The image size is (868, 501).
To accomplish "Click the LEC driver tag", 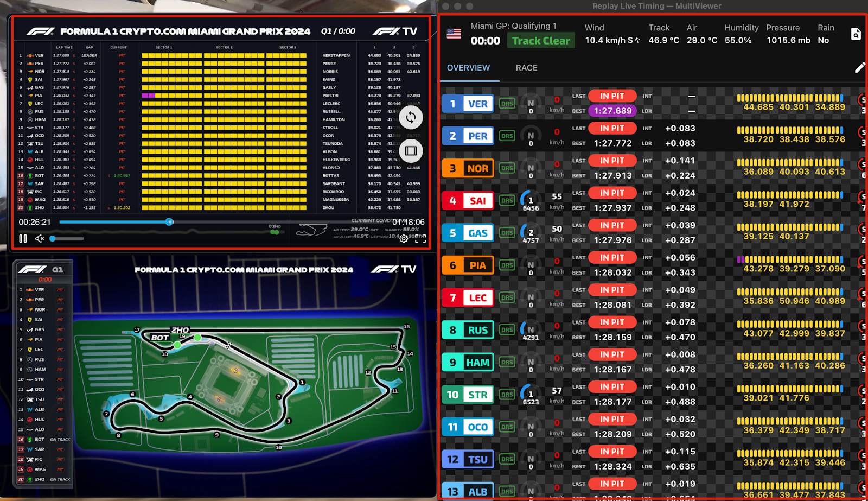I will coord(468,297).
